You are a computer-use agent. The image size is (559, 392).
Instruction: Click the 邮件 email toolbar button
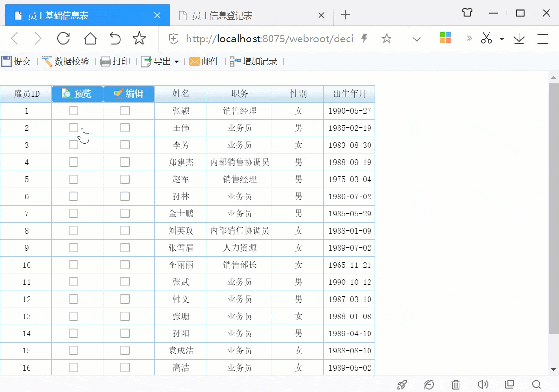pos(204,61)
